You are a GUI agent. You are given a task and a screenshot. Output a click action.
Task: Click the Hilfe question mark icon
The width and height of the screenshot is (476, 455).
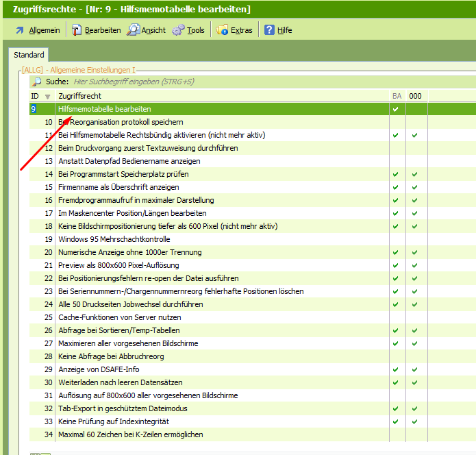269,29
